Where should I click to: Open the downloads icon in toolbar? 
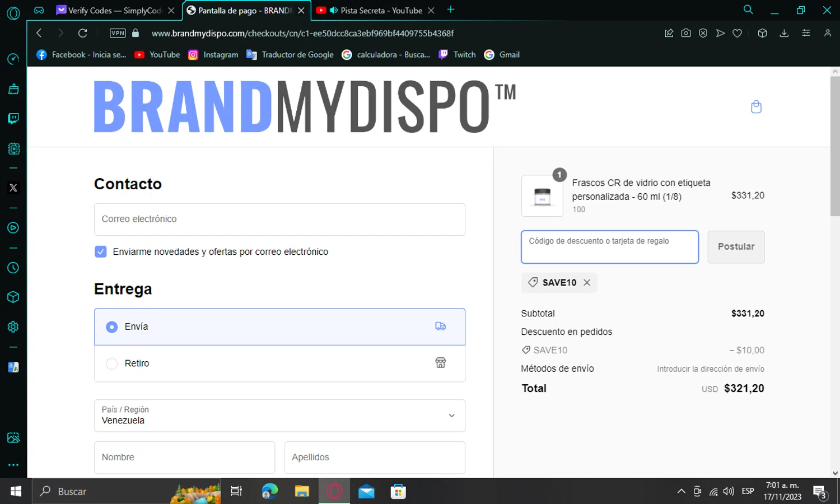[784, 33]
